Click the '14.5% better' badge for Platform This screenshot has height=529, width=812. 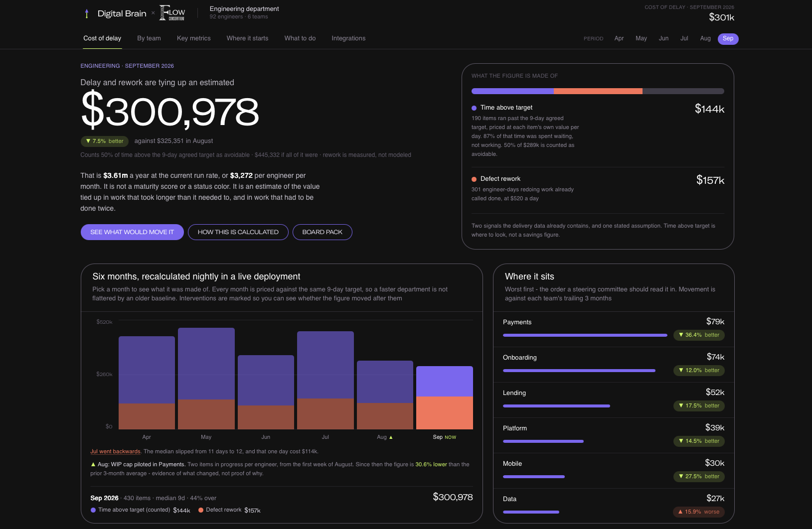[699, 441]
